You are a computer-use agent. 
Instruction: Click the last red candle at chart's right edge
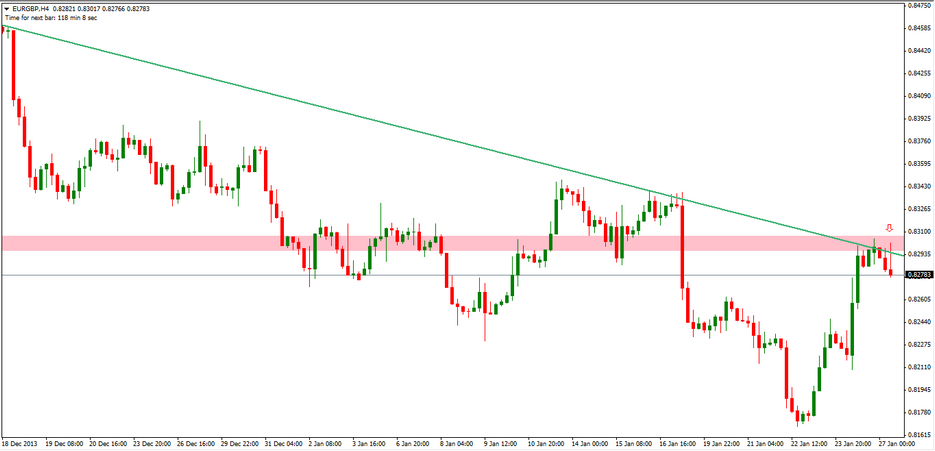890,270
